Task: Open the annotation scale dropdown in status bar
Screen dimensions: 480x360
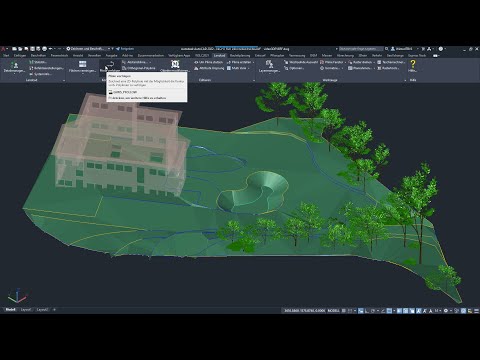Action: click(x=437, y=311)
